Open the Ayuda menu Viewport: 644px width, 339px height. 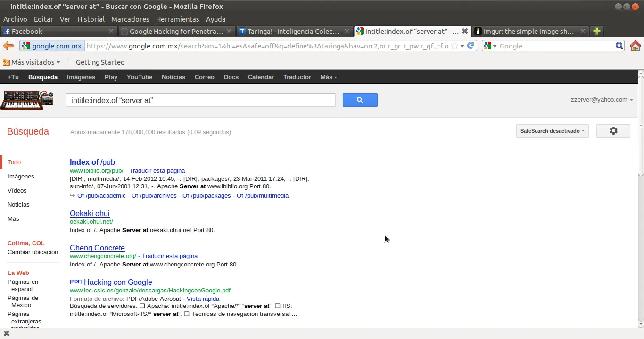click(x=216, y=19)
